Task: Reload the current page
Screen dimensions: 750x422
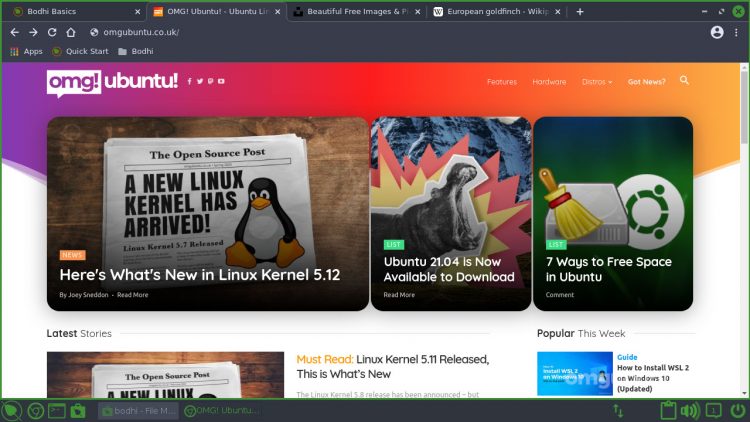Action: coord(52,32)
